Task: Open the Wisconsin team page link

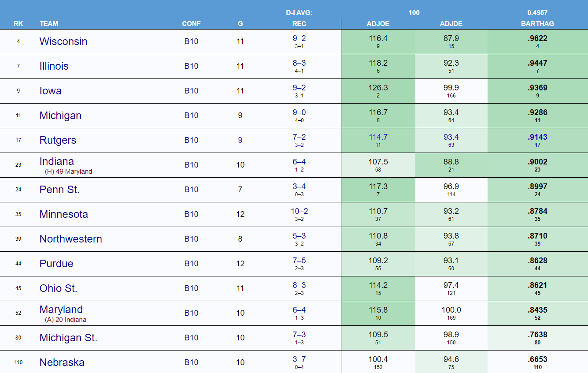Action: 63,41
